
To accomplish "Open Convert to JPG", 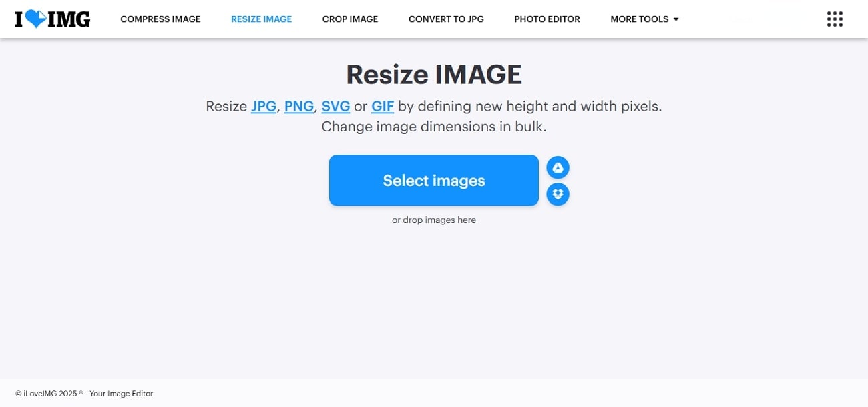I will click(x=446, y=19).
